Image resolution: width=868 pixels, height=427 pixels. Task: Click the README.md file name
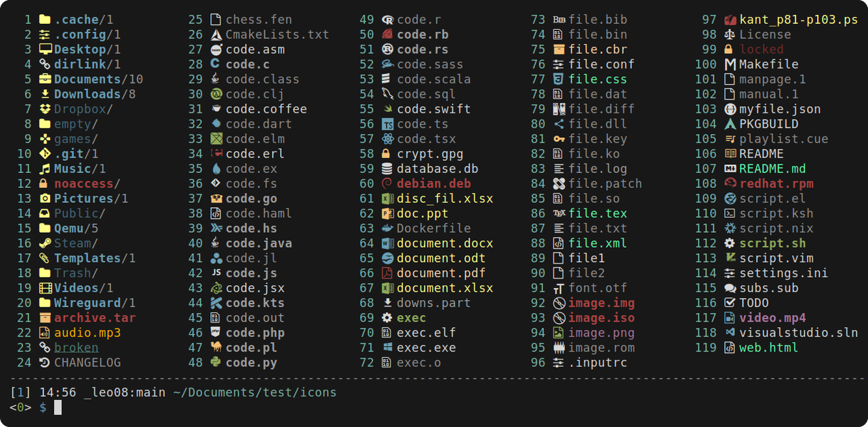click(773, 169)
